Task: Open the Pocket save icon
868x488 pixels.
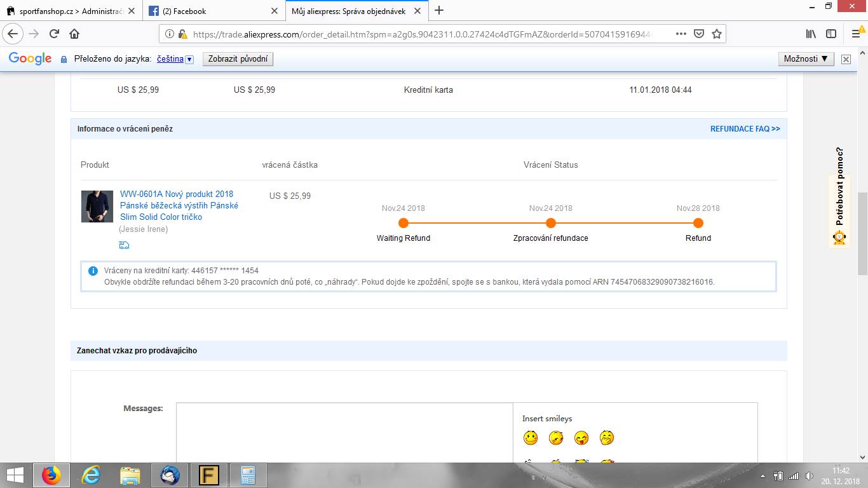Action: point(699,34)
